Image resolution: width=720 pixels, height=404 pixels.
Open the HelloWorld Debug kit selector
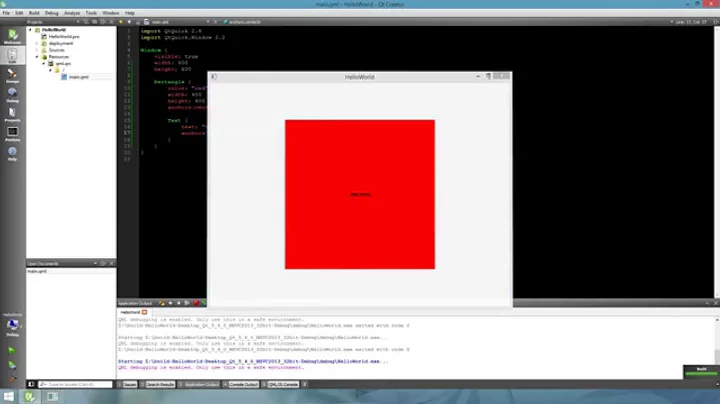click(x=12, y=326)
